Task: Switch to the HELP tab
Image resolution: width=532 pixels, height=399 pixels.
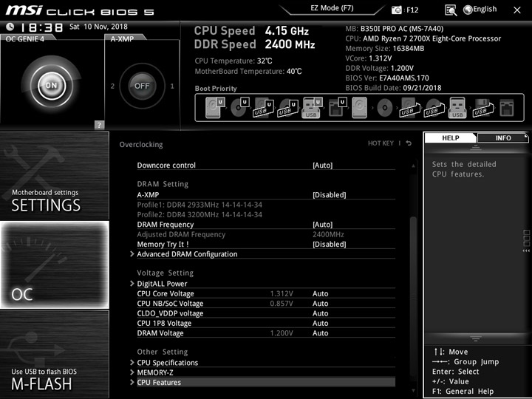Action: 451,137
